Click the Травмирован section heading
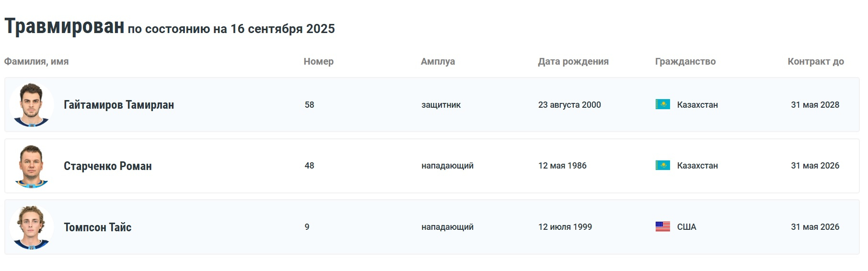 tap(64, 26)
